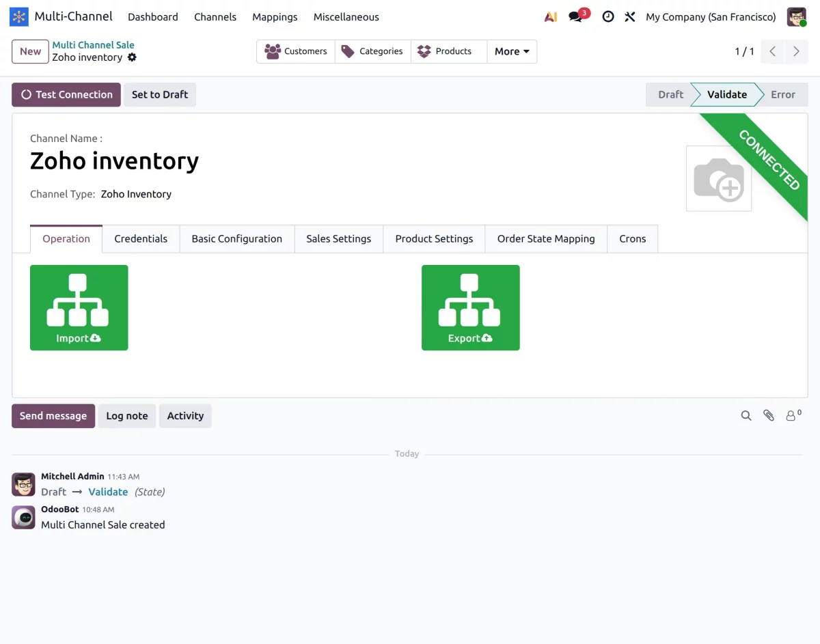Open the activities clock icon

point(608,17)
